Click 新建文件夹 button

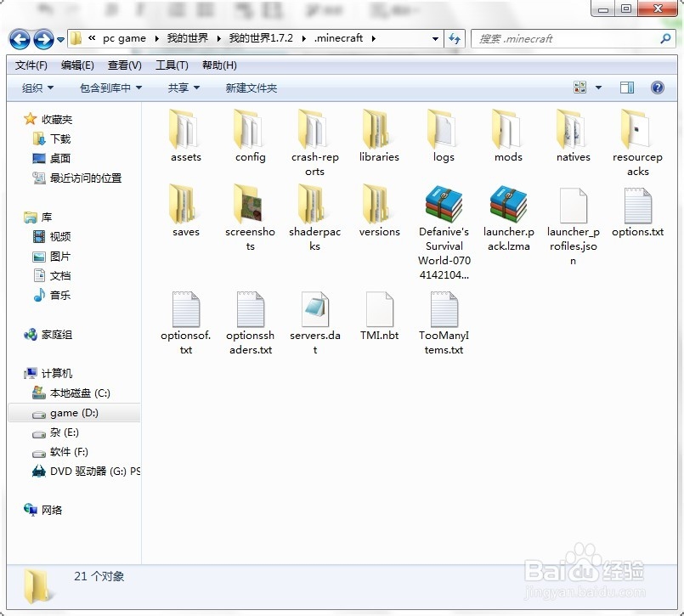pyautogui.click(x=252, y=88)
